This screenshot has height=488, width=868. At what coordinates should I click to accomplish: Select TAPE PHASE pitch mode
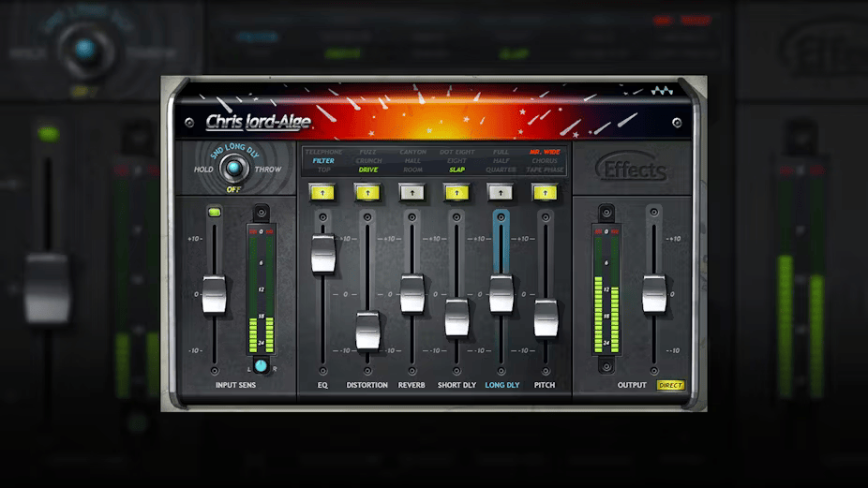point(546,170)
